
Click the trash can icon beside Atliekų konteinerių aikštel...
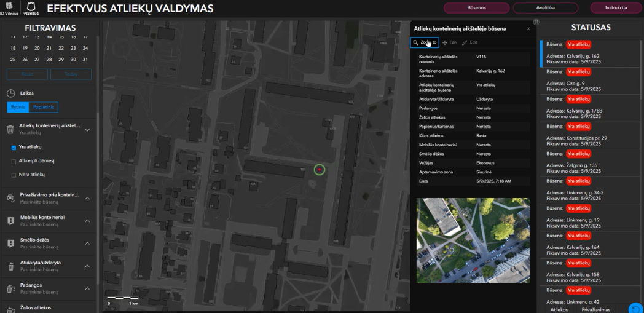10,130
